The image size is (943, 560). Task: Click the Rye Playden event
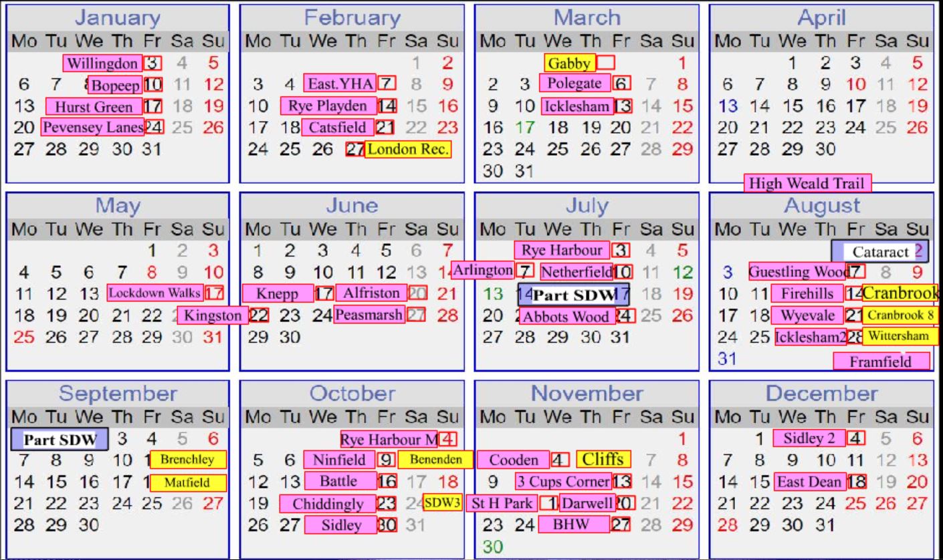pyautogui.click(x=328, y=106)
